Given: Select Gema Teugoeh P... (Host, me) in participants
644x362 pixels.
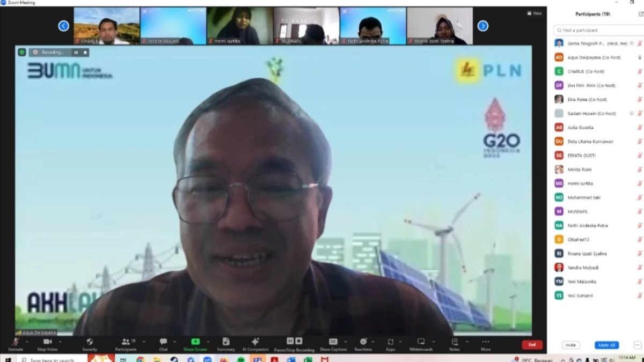Looking at the screenshot, I should 598,43.
